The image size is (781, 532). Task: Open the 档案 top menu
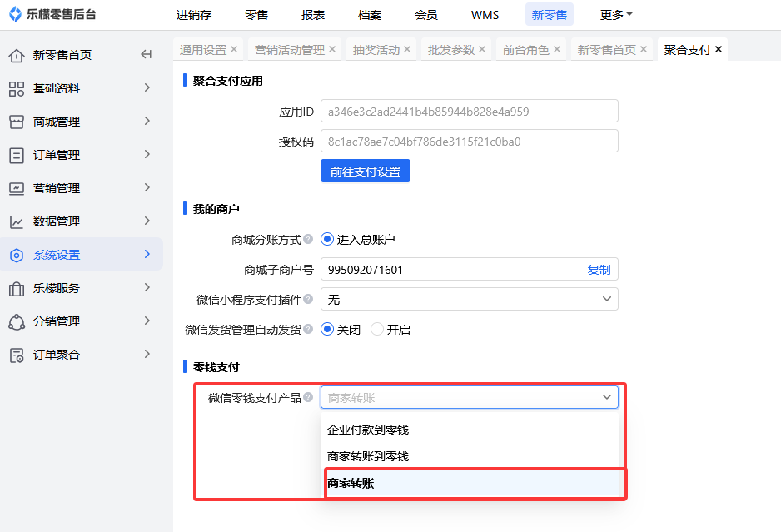370,15
